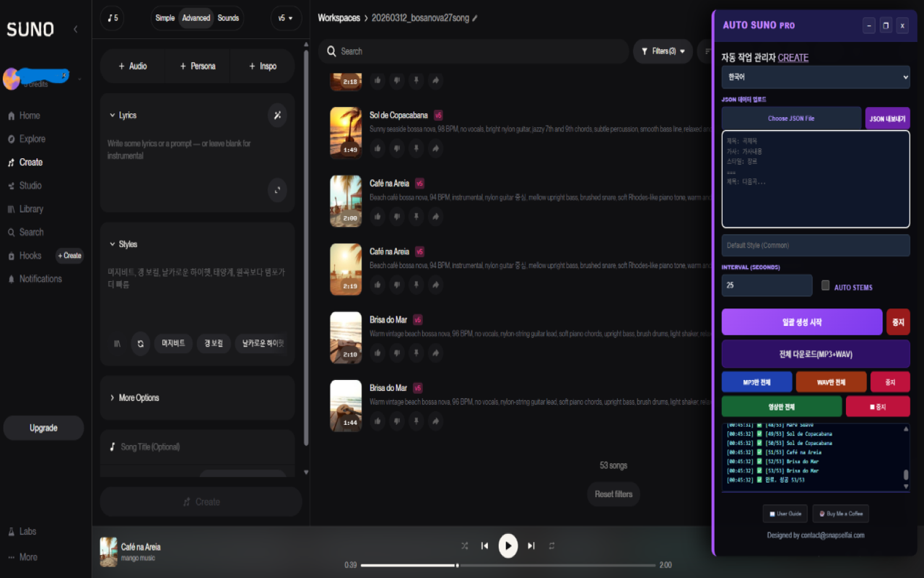Share the Sol de Copacabana song
The height and width of the screenshot is (578, 924).
tap(435, 149)
